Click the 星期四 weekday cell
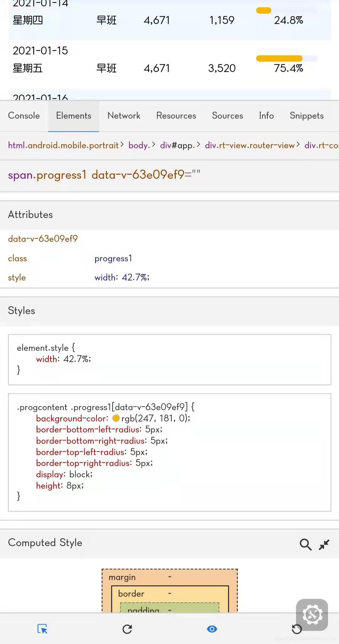This screenshot has width=339, height=644. [x=28, y=20]
